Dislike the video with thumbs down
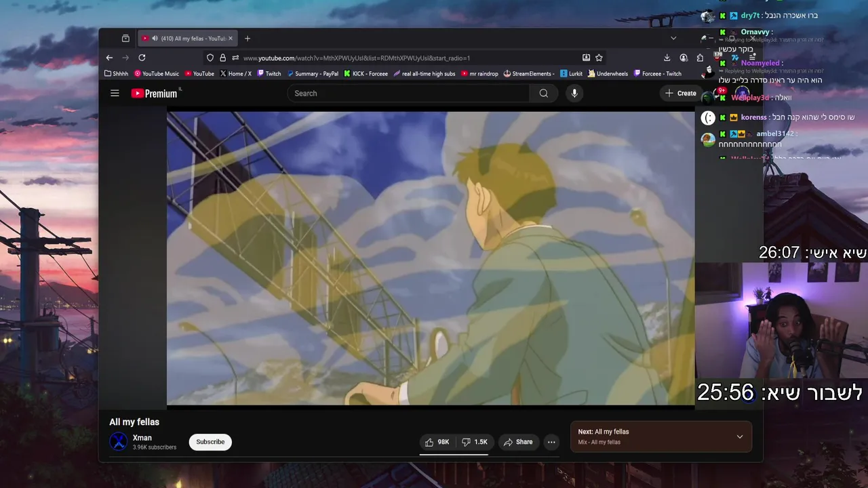 tap(475, 442)
